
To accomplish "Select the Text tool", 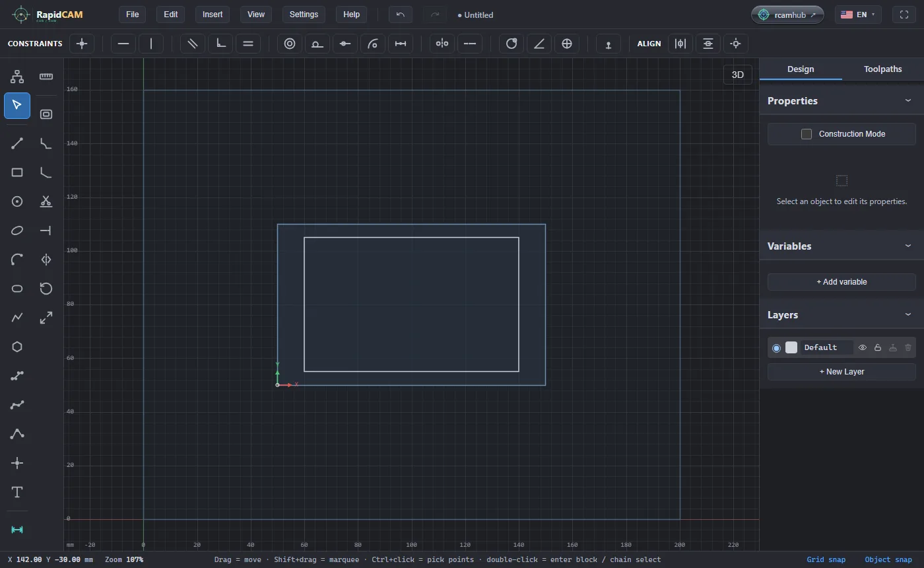I will click(17, 492).
